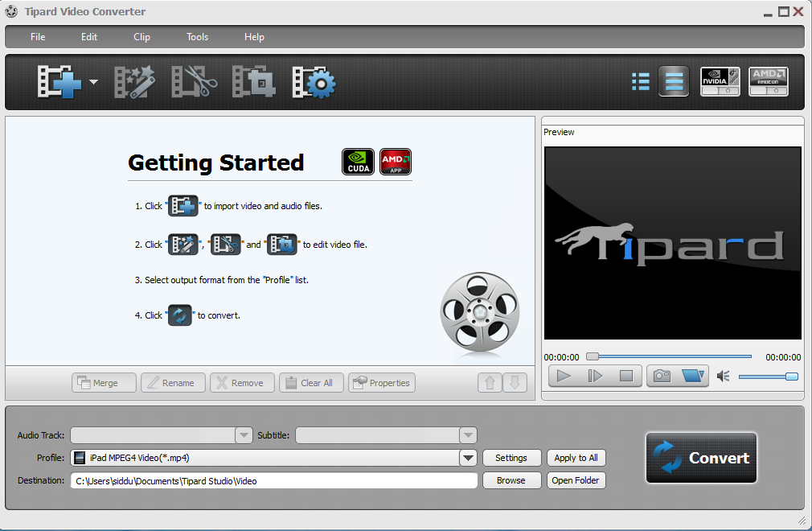
Task: Open the Clip menu
Action: [x=141, y=37]
